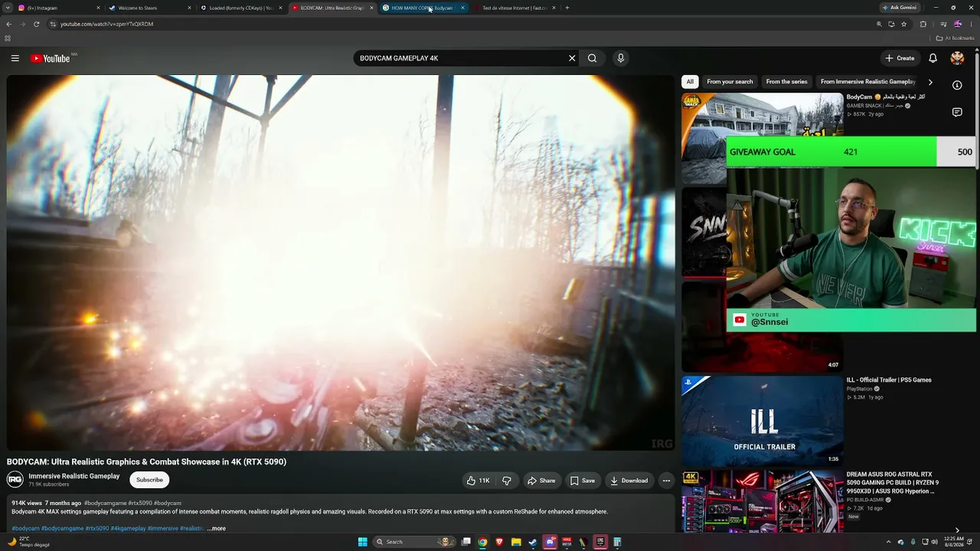Open more actions for the video
This screenshot has height=551, width=980.
pos(667,481)
